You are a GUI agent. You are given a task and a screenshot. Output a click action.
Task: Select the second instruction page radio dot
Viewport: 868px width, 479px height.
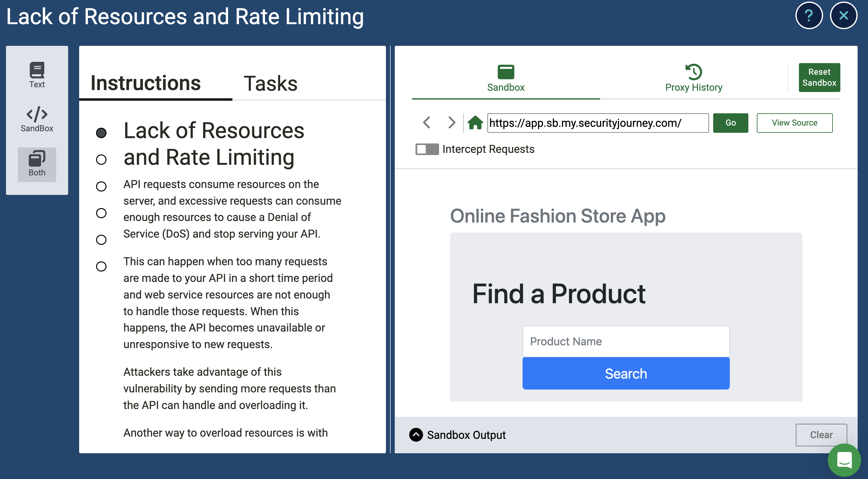tap(101, 160)
